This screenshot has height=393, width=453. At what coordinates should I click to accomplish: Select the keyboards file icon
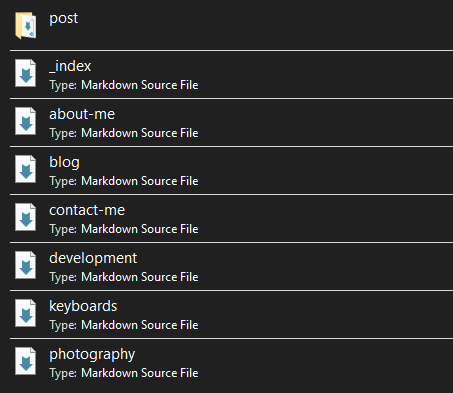[26, 313]
